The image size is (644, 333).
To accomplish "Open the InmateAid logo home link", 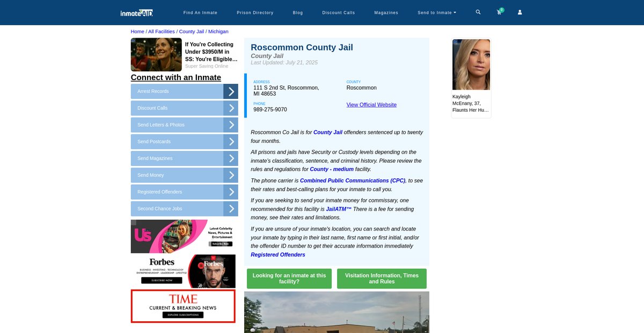I will [136, 12].
